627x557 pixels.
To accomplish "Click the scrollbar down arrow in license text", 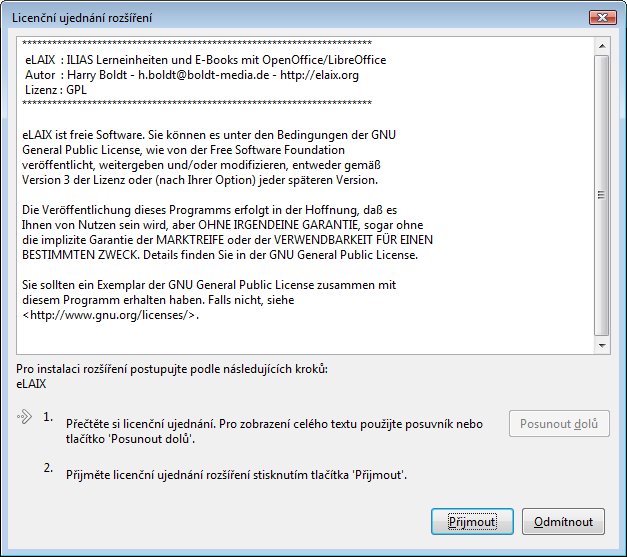I will [x=602, y=345].
